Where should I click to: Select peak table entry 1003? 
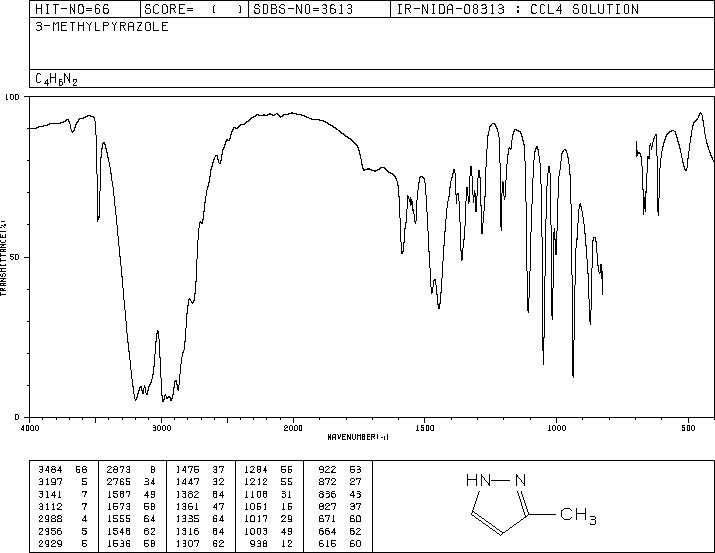(268, 532)
